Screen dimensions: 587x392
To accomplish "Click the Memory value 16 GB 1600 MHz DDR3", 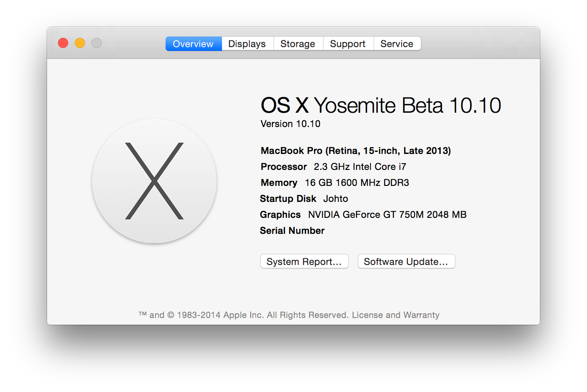I will (x=357, y=183).
